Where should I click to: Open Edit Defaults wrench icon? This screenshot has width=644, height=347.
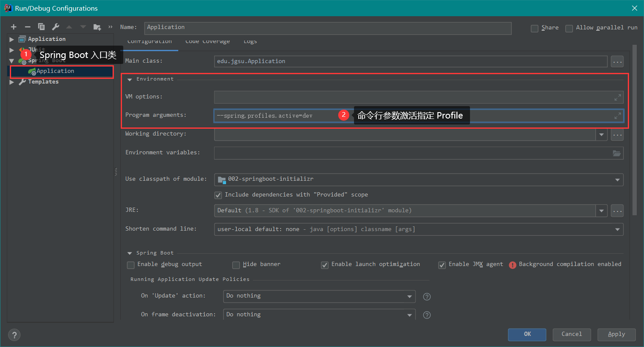click(x=55, y=27)
